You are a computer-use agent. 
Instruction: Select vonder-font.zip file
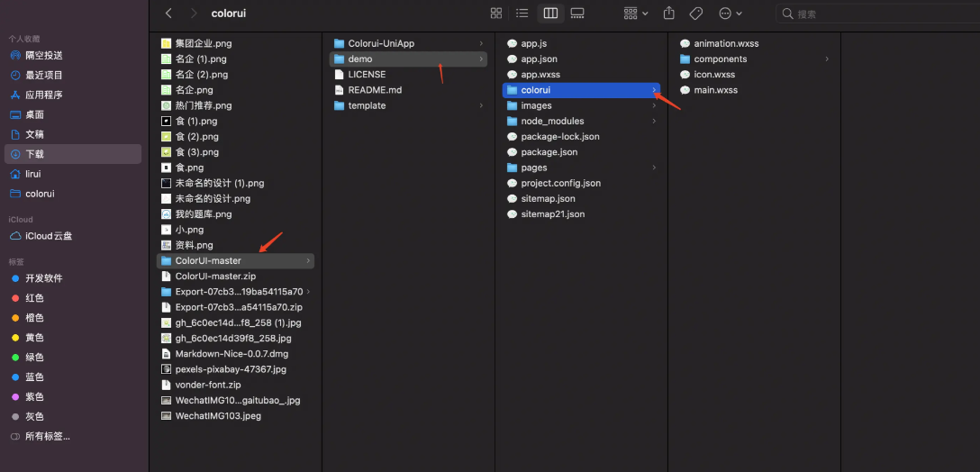tap(235, 386)
